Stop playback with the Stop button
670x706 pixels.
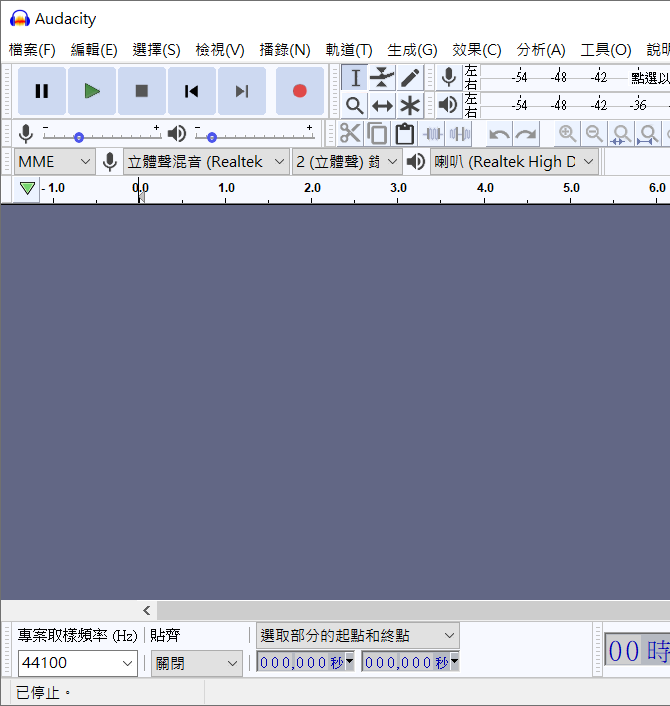142,91
